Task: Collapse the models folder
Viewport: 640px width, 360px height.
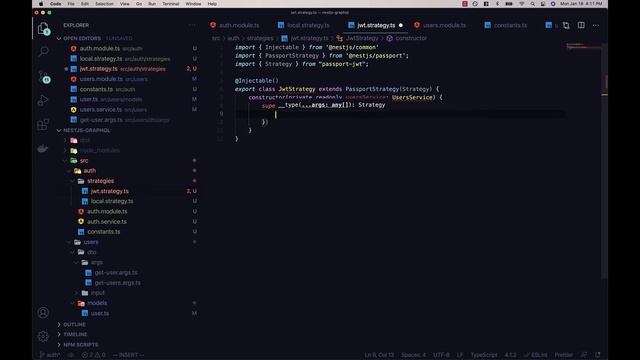Action: [73, 303]
